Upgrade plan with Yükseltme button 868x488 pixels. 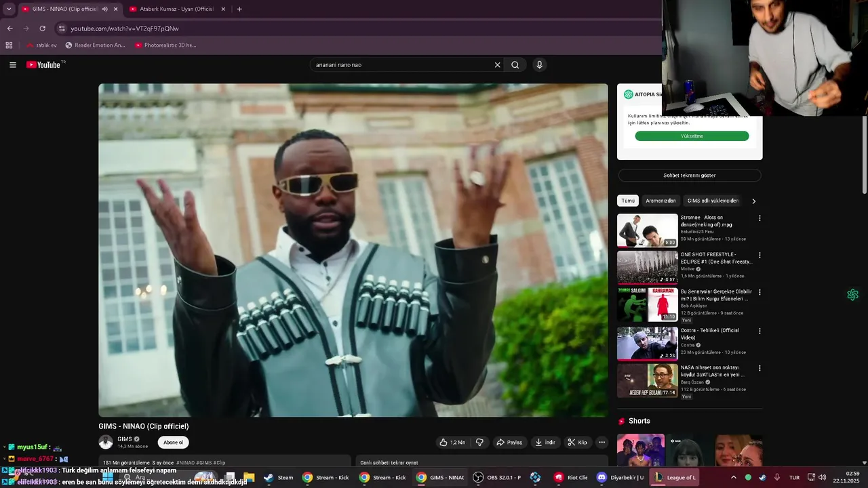692,136
